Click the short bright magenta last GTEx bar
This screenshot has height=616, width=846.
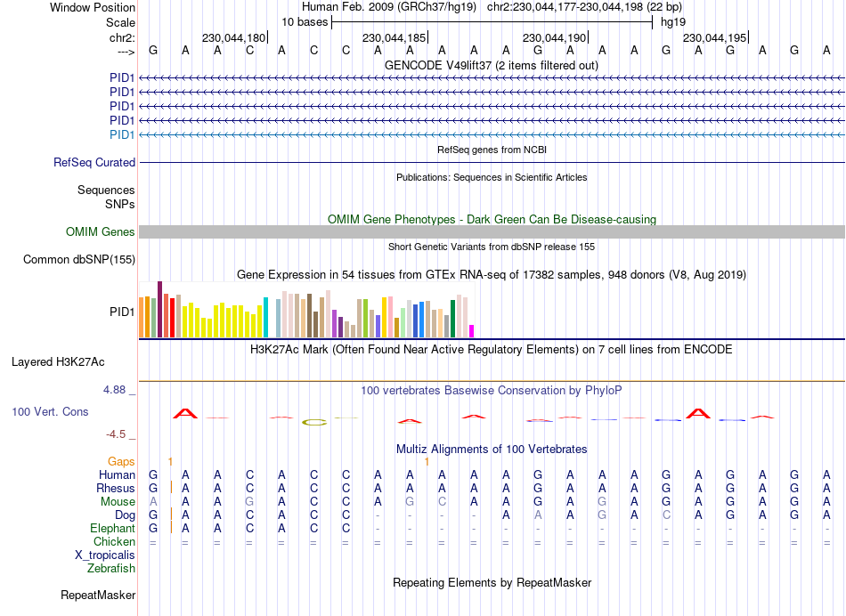472,331
